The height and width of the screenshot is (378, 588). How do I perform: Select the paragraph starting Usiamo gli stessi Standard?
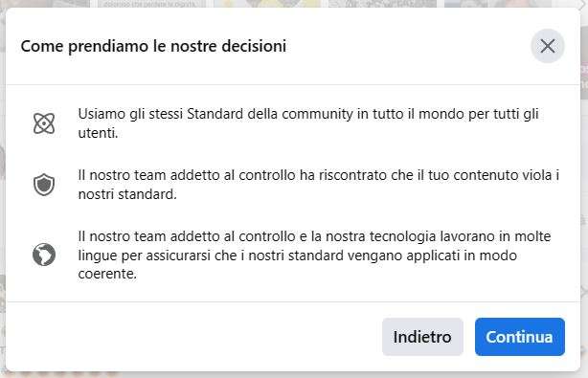pyautogui.click(x=308, y=123)
